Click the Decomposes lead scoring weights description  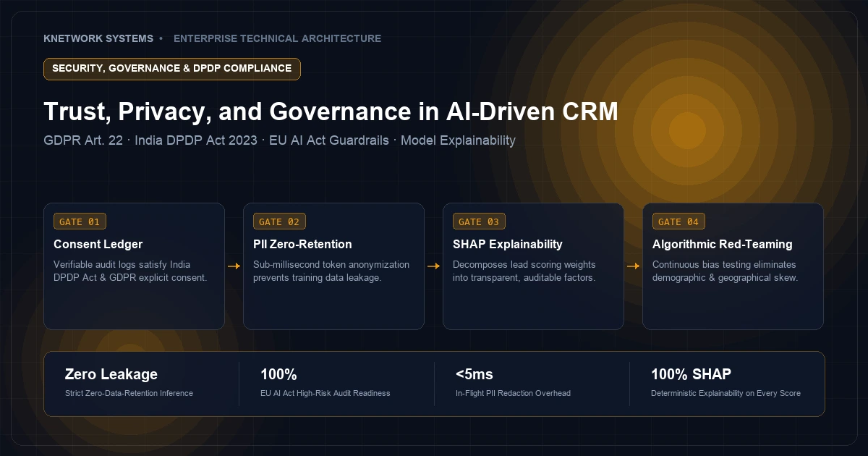click(x=524, y=271)
